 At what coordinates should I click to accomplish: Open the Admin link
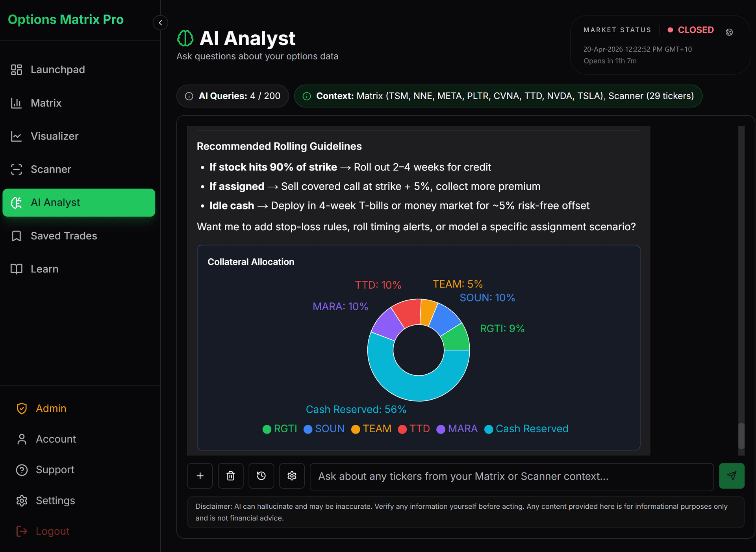(x=51, y=408)
